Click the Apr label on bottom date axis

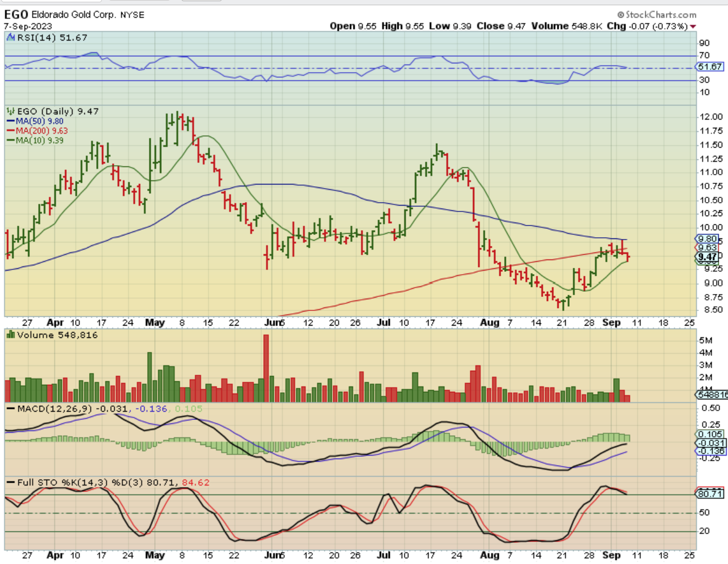tap(55, 555)
